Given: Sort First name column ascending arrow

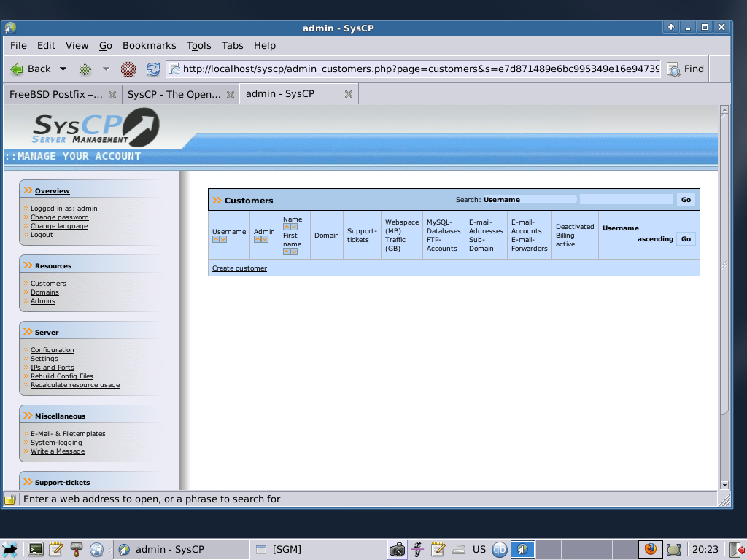Looking at the screenshot, I should tap(286, 252).
